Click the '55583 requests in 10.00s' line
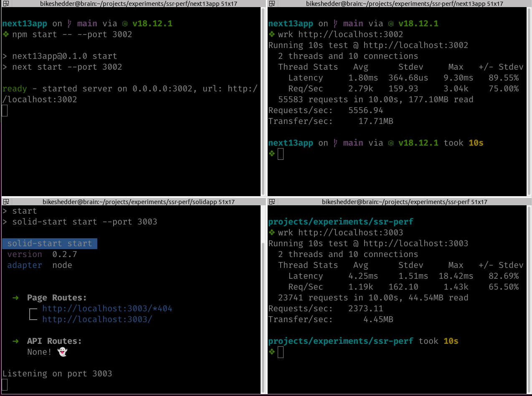Image resolution: width=532 pixels, height=396 pixels. [376, 100]
